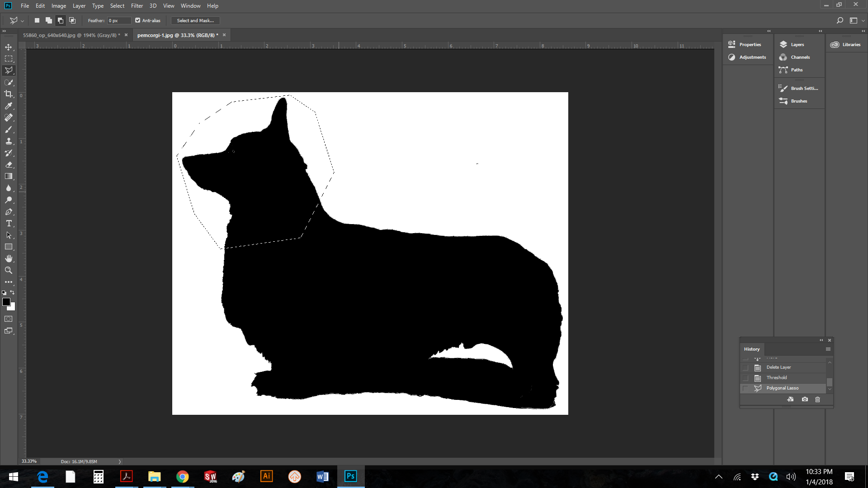Open the Layers panel
The height and width of the screenshot is (488, 868).
coord(797,44)
